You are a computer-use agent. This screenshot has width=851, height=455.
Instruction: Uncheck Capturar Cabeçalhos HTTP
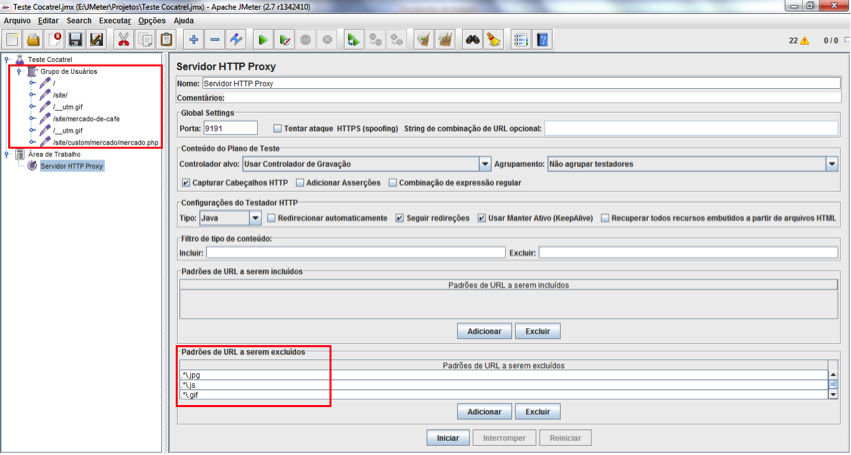pos(186,183)
